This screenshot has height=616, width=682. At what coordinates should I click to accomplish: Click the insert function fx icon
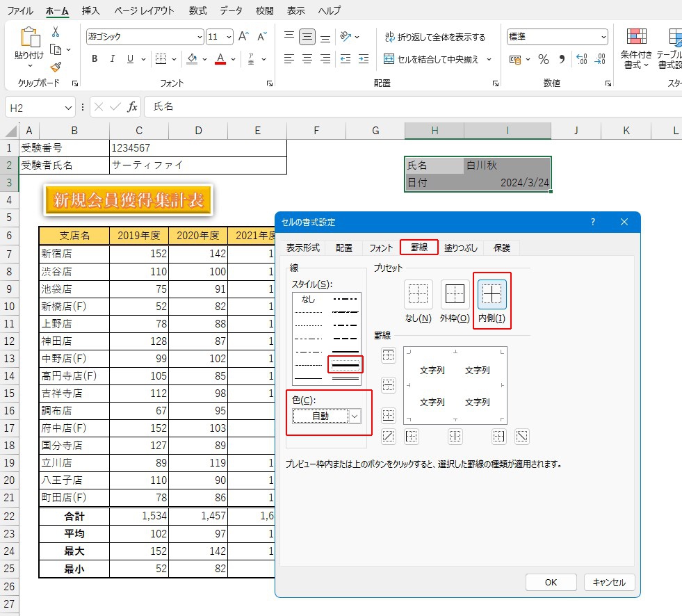coord(132,107)
